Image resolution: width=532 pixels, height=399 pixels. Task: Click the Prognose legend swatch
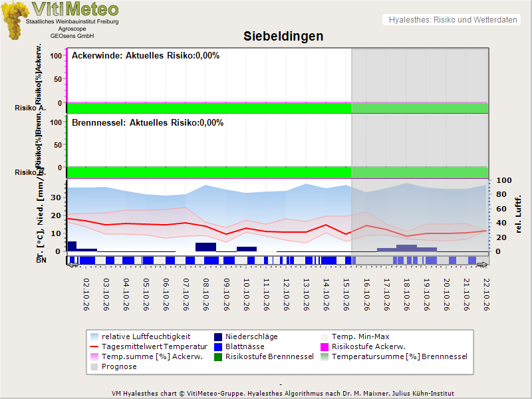pos(94,367)
